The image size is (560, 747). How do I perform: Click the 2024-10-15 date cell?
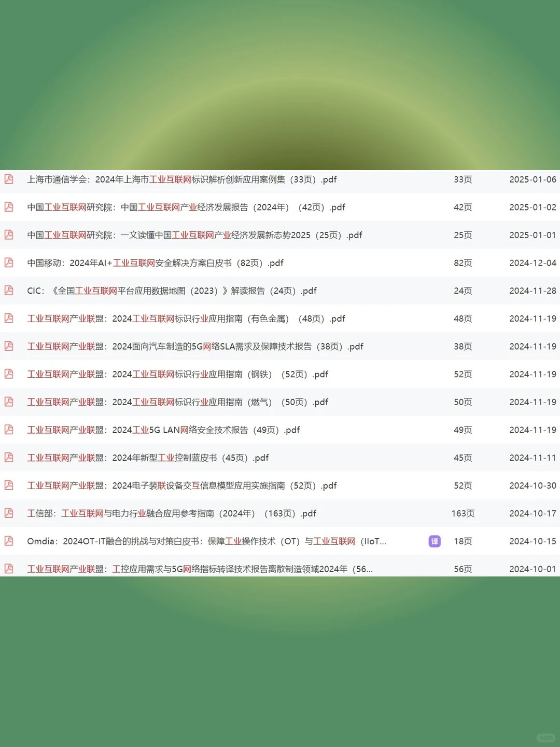pos(533,542)
